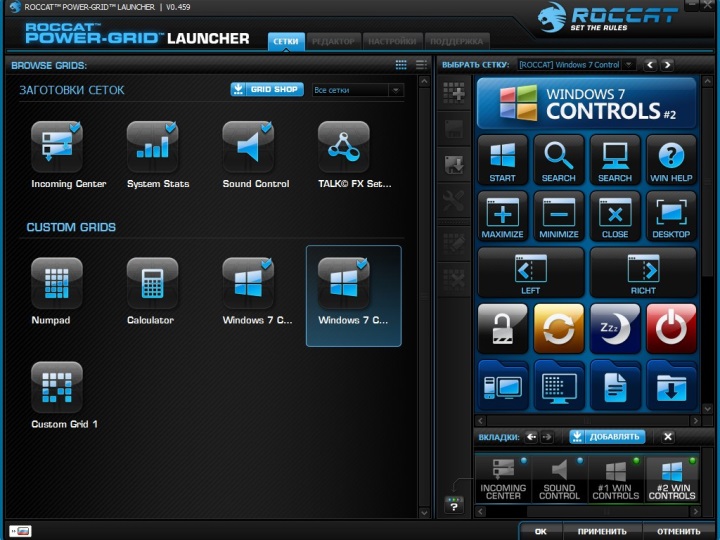The width and height of the screenshot is (720, 540).
Task: Select the #2 WIN CONTROLS bottom tab
Action: (672, 479)
